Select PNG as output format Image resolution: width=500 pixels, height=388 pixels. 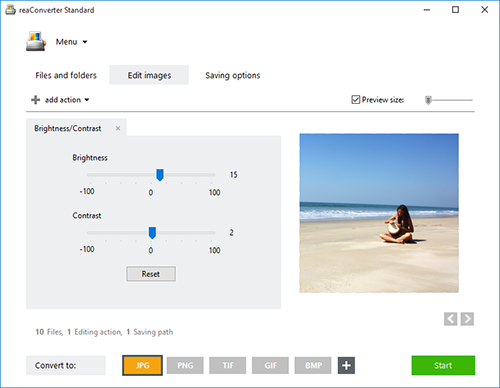pyautogui.click(x=185, y=366)
